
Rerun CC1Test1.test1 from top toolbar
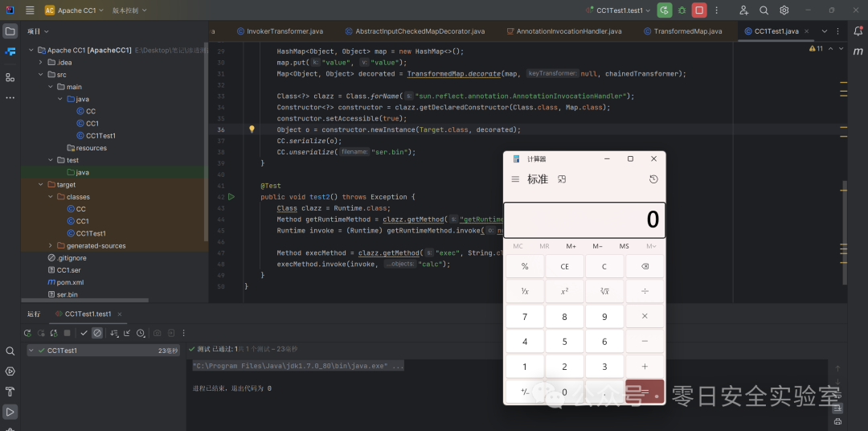(665, 10)
